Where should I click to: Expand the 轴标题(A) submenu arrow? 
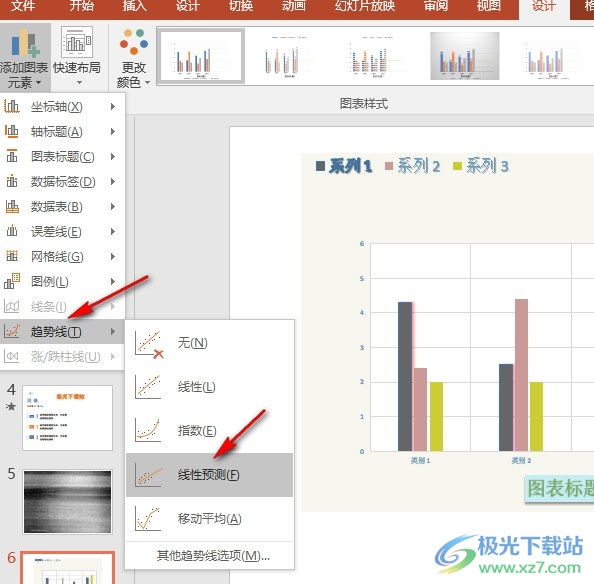point(113,131)
